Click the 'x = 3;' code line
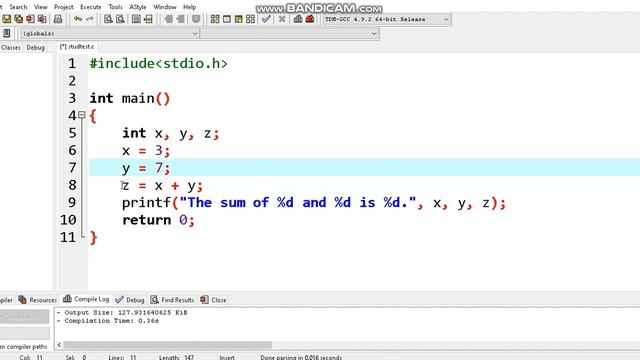 [146, 151]
